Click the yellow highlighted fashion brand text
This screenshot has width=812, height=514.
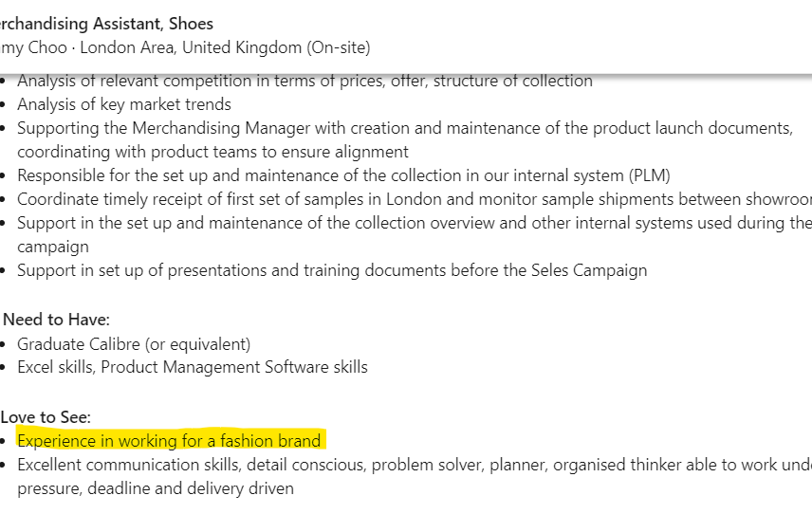click(x=169, y=441)
